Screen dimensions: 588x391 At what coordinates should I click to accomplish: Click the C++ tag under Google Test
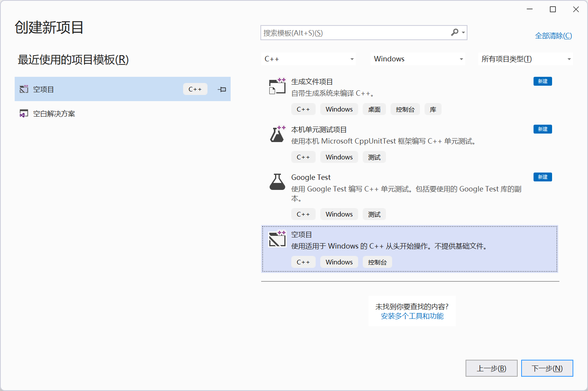click(x=303, y=214)
